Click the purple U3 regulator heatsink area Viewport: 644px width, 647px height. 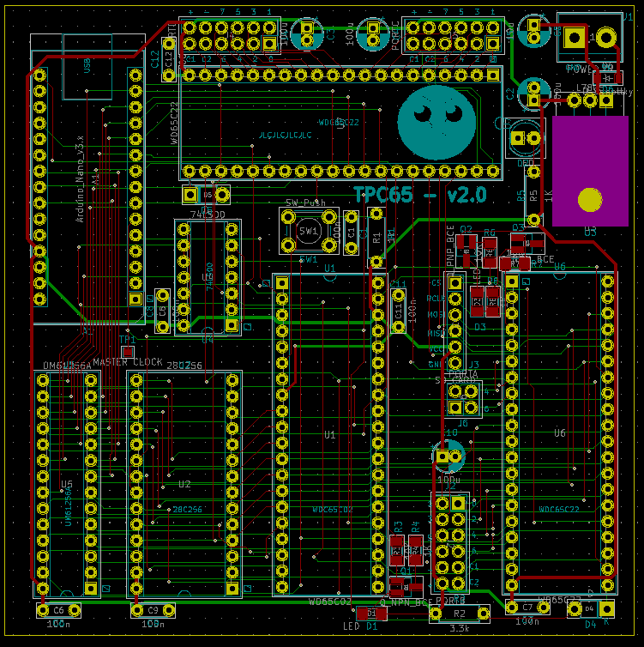(x=590, y=171)
